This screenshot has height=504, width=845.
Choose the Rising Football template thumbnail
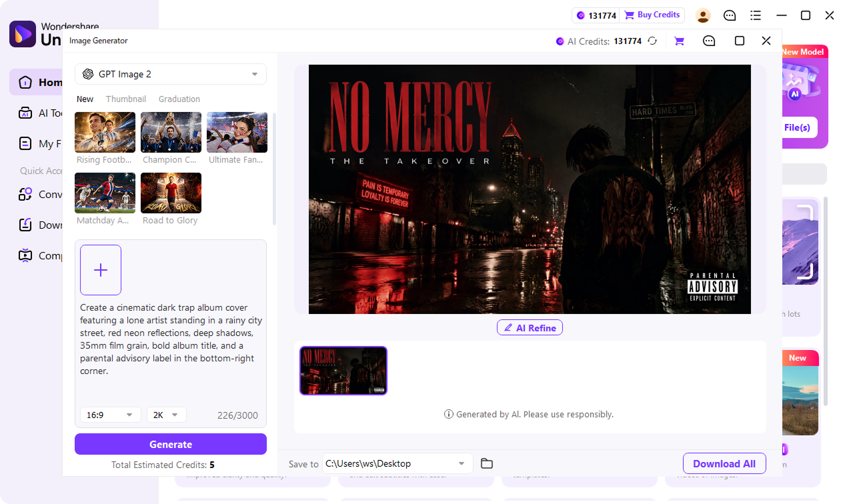pyautogui.click(x=105, y=132)
